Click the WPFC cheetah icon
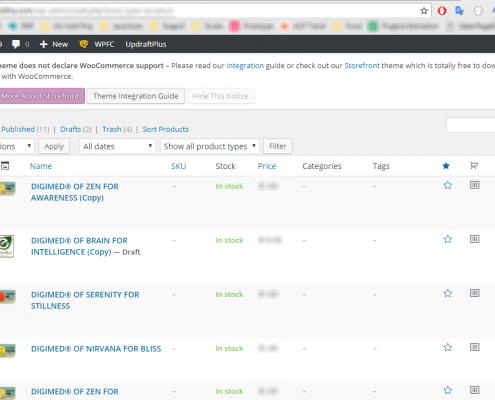The width and height of the screenshot is (495, 400). pos(84,44)
